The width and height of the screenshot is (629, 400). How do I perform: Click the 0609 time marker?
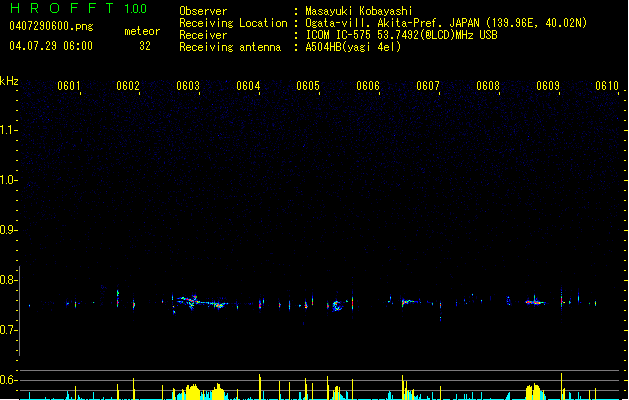coord(548,86)
